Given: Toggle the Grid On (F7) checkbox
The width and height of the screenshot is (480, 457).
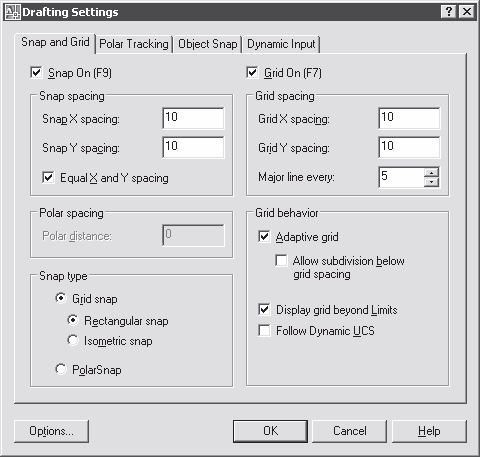Looking at the screenshot, I should click(x=252, y=72).
